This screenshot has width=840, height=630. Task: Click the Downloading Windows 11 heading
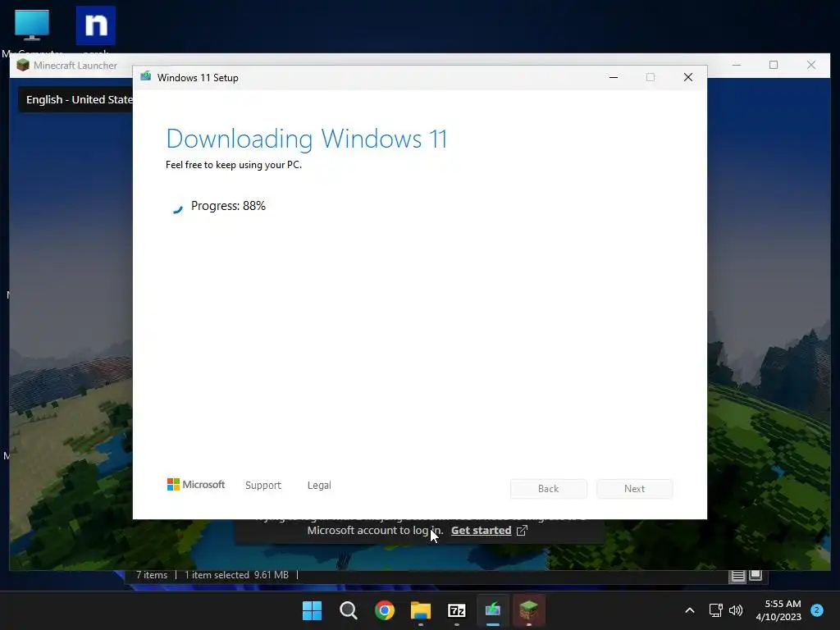307,139
